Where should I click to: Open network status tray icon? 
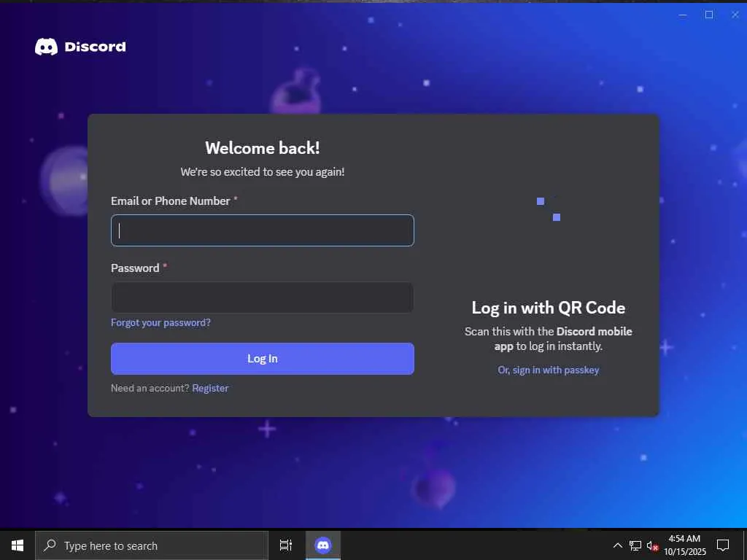tap(635, 545)
